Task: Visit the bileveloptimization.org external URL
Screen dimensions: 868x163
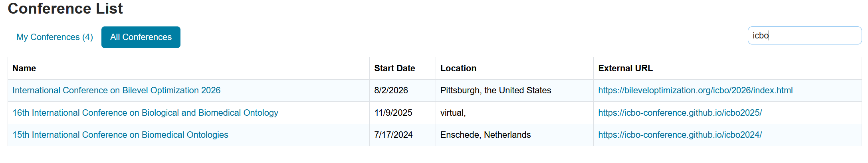Action: [x=695, y=91]
